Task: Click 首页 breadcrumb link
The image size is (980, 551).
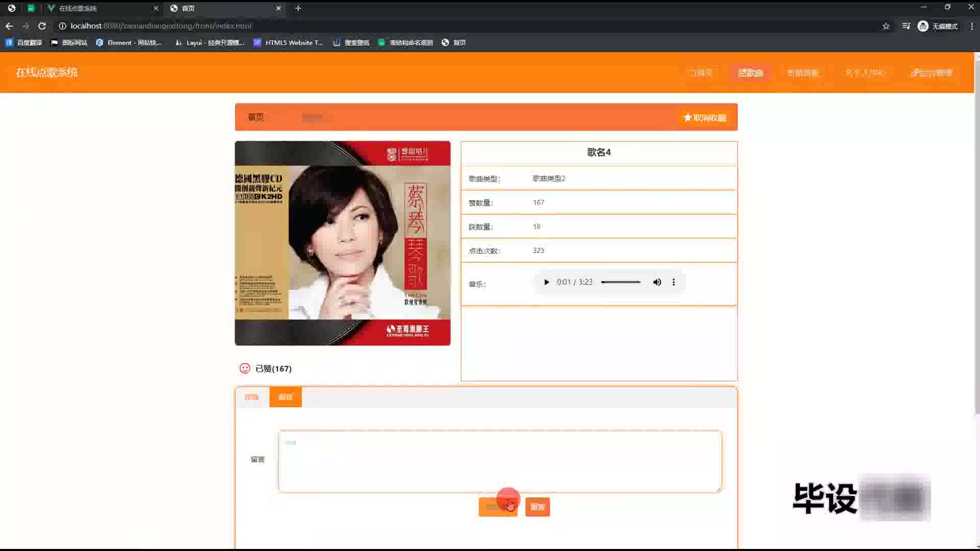Action: click(256, 117)
